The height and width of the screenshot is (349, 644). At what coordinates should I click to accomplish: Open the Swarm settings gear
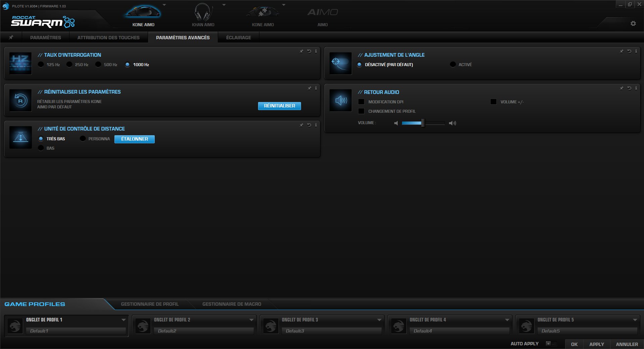633,23
